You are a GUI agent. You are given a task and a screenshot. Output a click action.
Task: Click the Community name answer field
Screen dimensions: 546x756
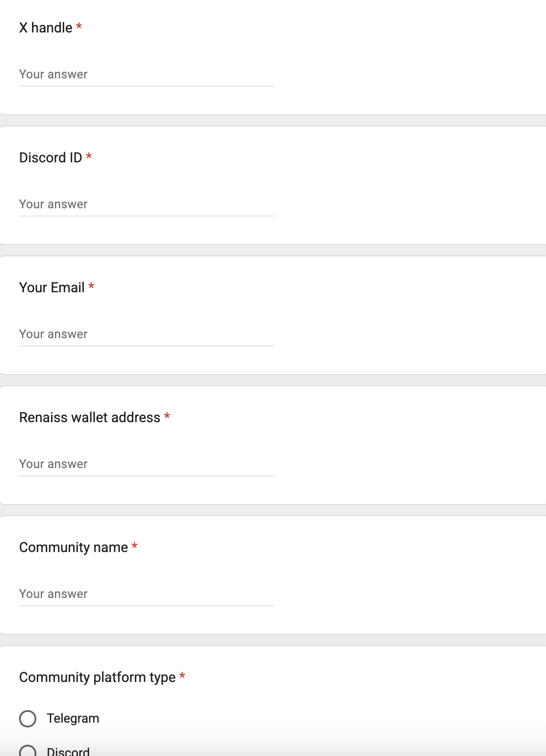[x=146, y=594]
